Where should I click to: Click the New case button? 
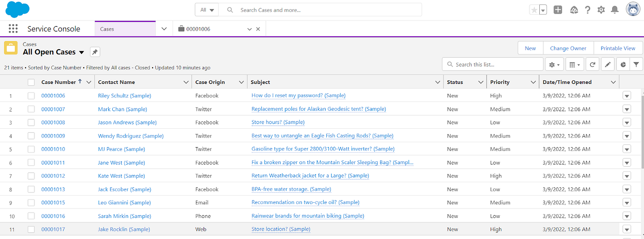click(x=530, y=48)
